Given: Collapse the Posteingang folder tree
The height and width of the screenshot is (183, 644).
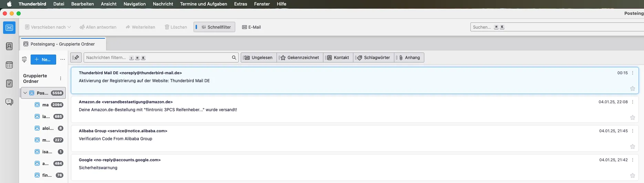Looking at the screenshot, I should [x=25, y=93].
